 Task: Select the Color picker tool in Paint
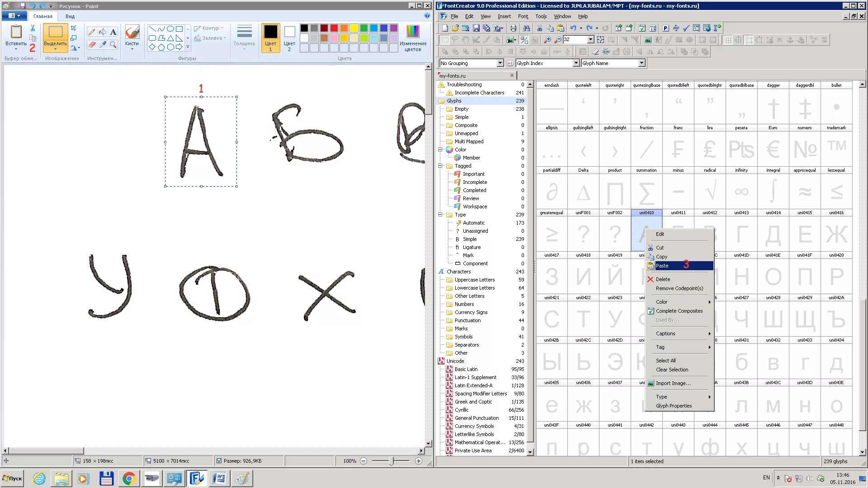pos(103,44)
